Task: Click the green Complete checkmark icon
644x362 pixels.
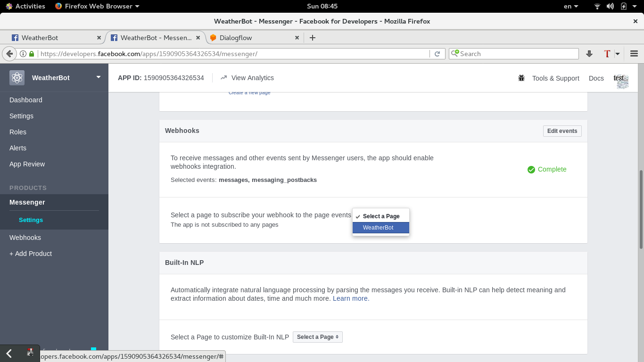Action: pos(531,170)
